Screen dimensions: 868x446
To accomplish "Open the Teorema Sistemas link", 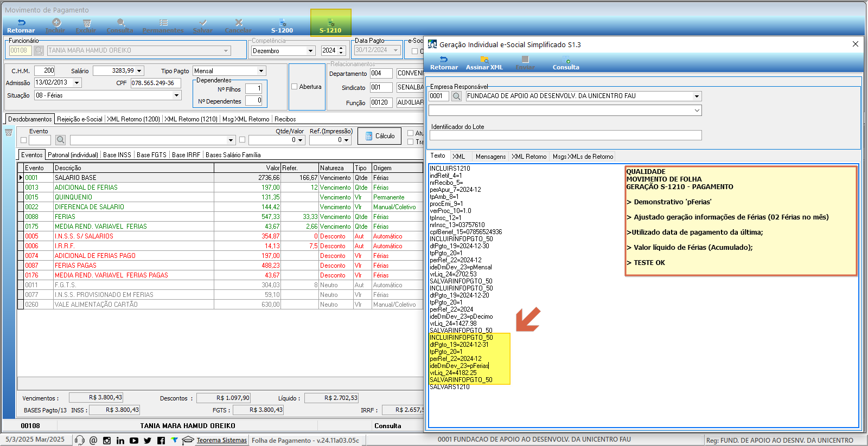I will click(221, 440).
